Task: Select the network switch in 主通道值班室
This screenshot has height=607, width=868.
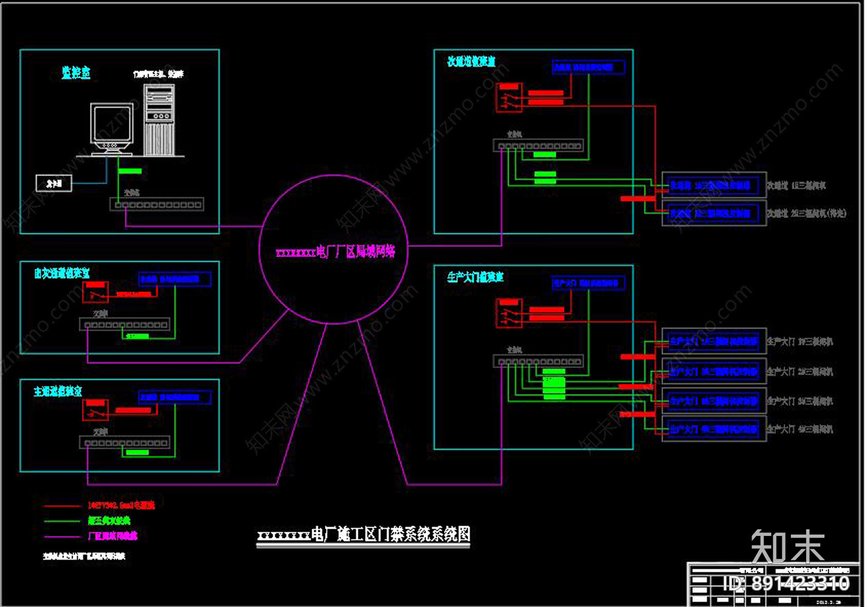Action: point(124,443)
